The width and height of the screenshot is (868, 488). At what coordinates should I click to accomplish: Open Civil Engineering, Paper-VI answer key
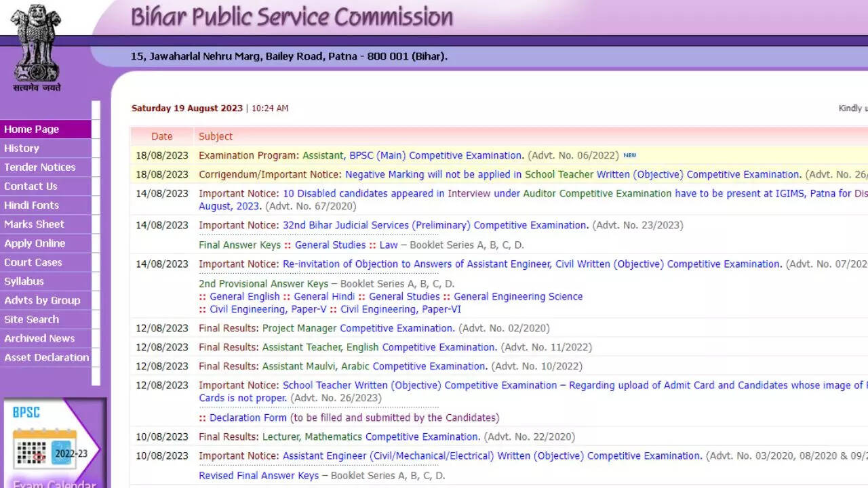[400, 309]
